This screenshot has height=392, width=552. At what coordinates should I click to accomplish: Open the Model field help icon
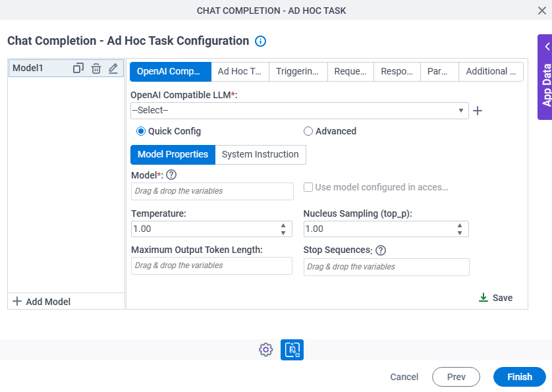[x=171, y=175]
